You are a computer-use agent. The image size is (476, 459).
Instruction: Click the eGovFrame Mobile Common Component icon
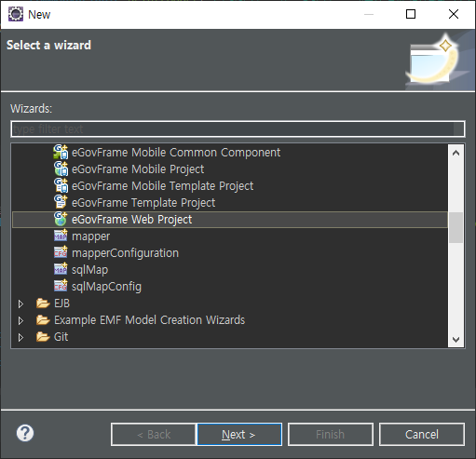click(61, 152)
